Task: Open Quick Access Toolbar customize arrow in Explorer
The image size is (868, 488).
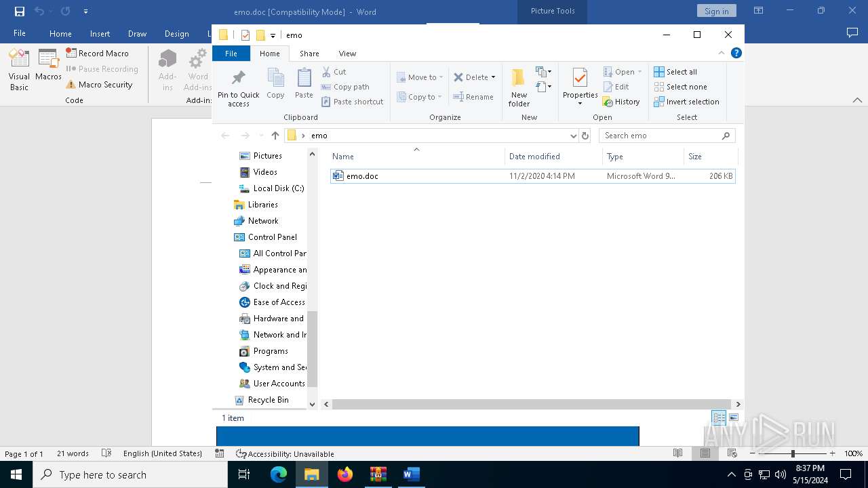Action: (273, 35)
